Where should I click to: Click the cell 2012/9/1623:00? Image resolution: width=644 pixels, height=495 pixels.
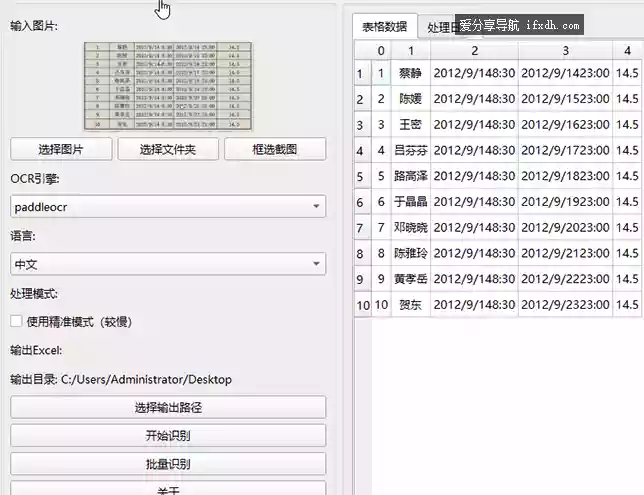coord(566,124)
